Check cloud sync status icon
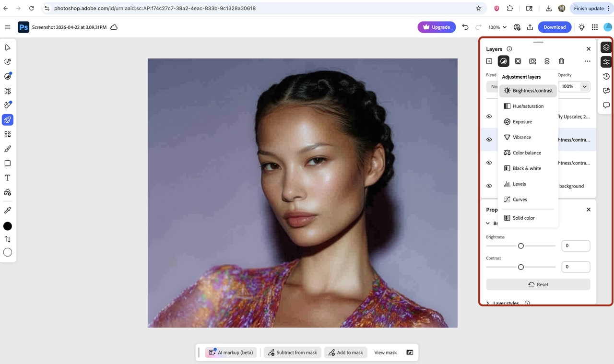614x364 pixels. pyautogui.click(x=114, y=27)
